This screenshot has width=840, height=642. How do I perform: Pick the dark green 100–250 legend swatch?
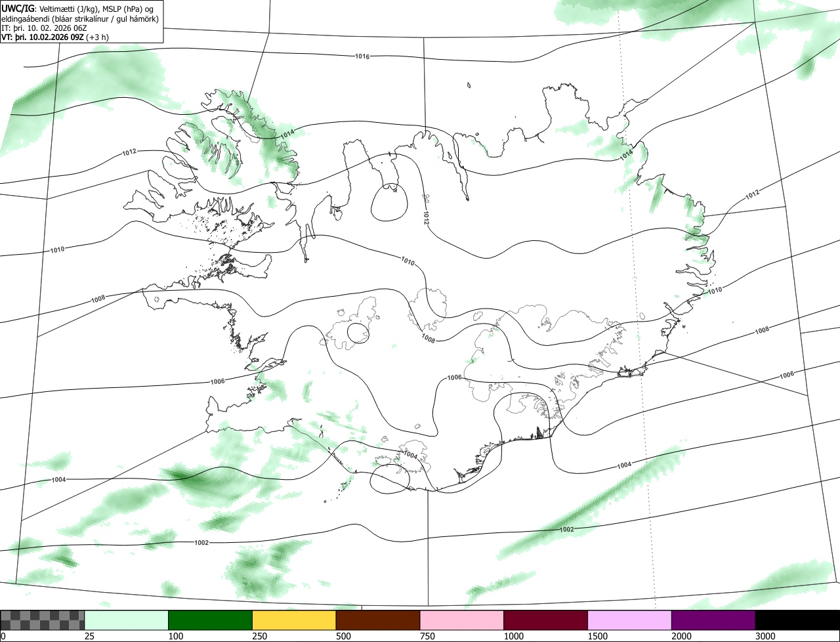tap(211, 620)
